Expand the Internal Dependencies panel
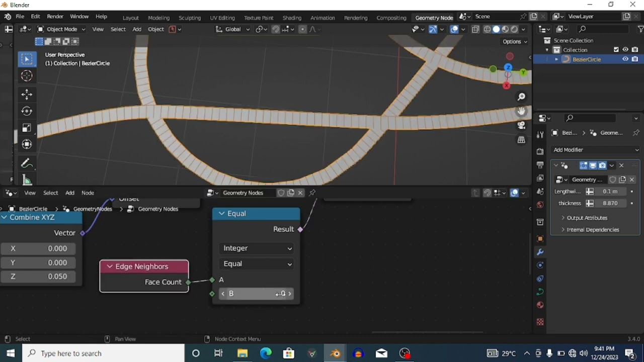 coord(593,230)
